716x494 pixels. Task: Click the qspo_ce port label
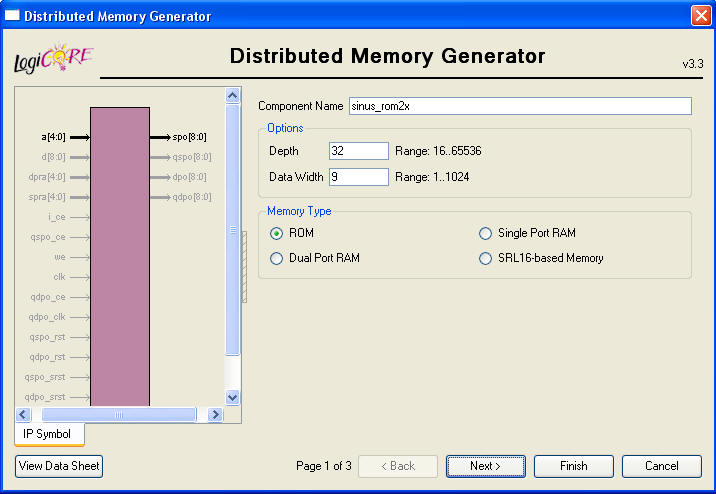point(48,237)
